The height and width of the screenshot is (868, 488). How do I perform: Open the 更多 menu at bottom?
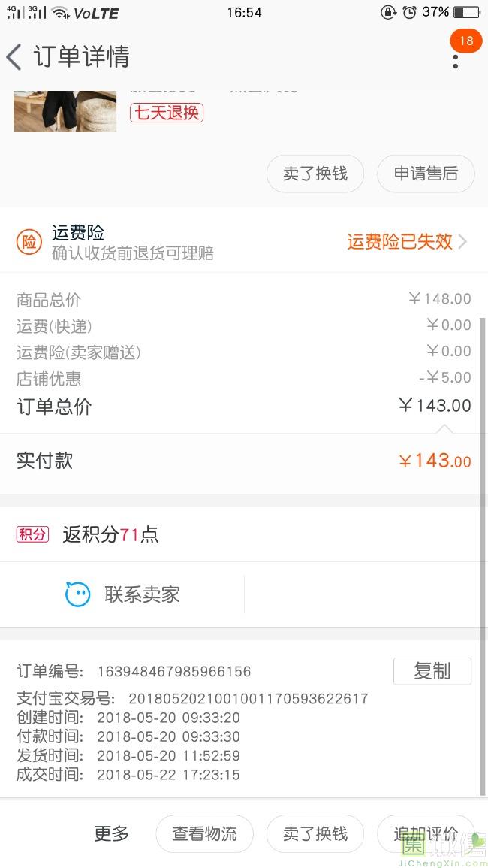(x=112, y=833)
